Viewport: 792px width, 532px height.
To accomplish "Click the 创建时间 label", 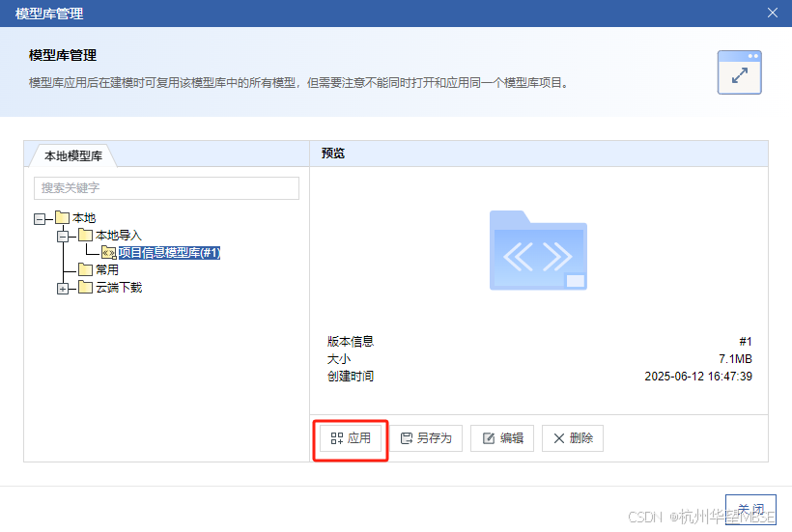I will tap(350, 376).
